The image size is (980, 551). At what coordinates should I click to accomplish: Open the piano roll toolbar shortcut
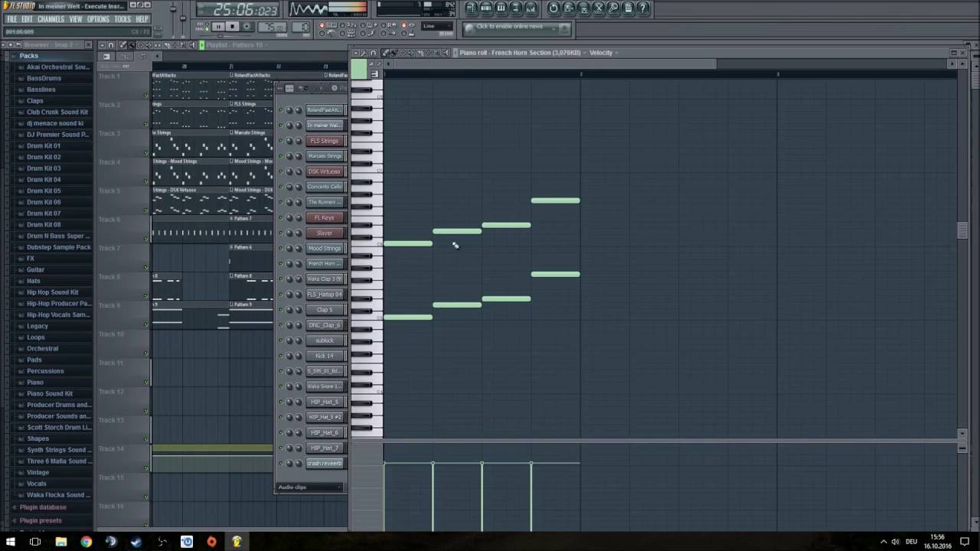[501, 8]
